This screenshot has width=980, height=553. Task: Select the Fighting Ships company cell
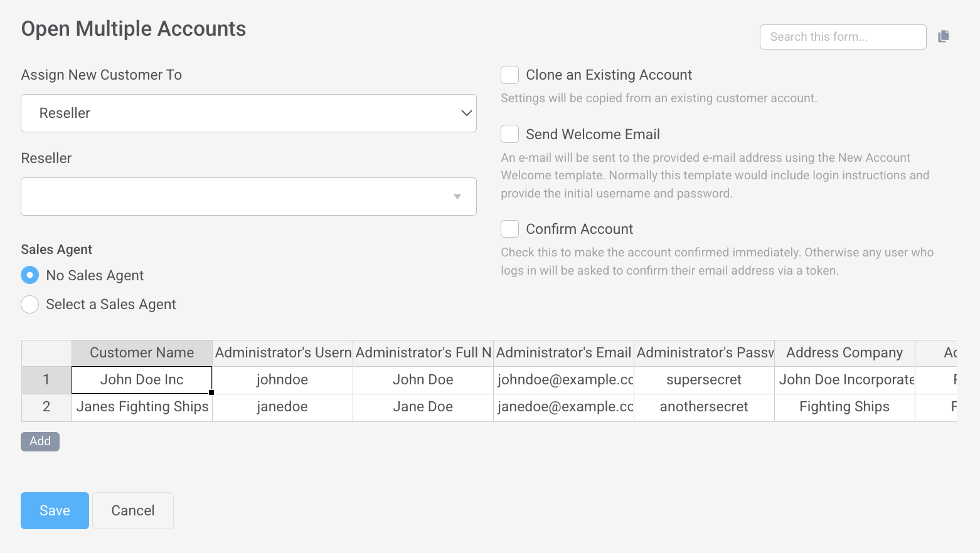point(844,407)
